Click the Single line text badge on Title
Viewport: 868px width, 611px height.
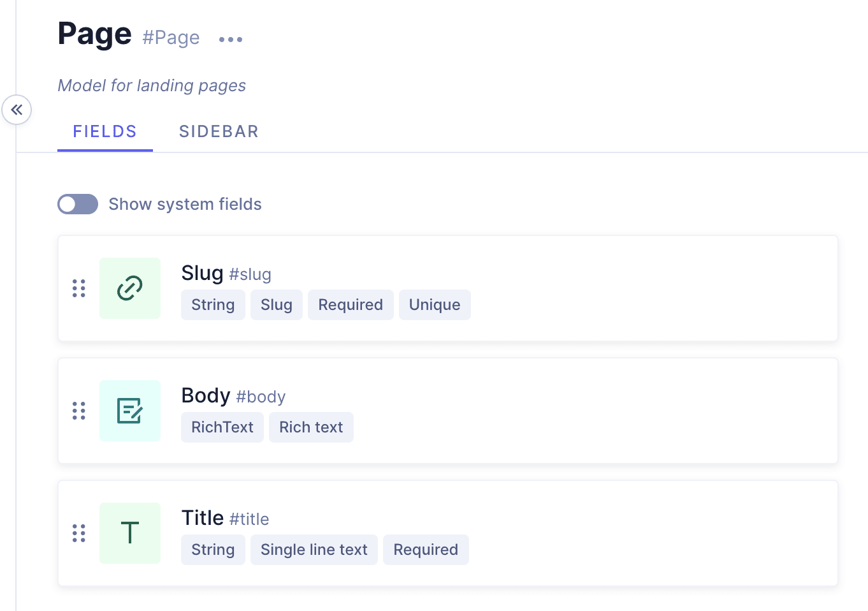tap(314, 549)
